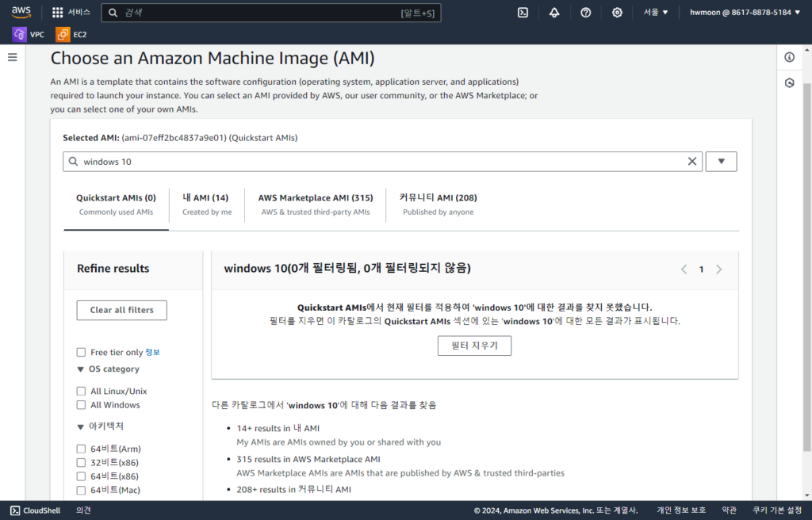Open CloudShell from the footer bar
This screenshot has width=812, height=520.
click(35, 510)
